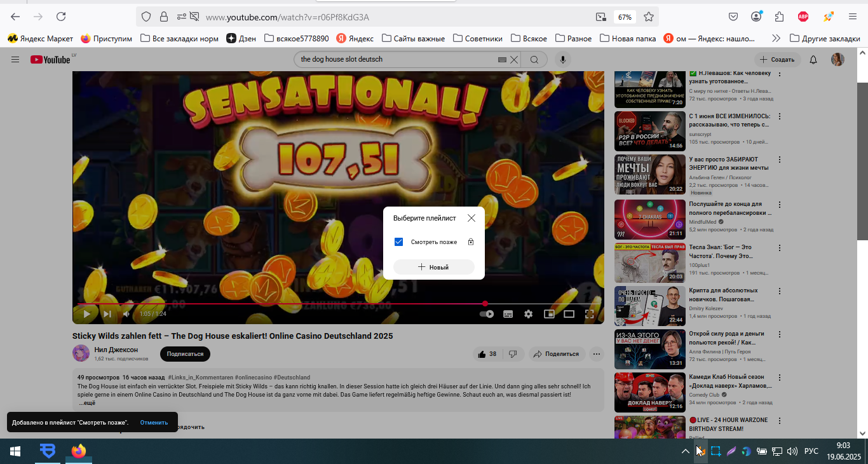
Task: Open YouTube notifications bell
Action: (813, 60)
